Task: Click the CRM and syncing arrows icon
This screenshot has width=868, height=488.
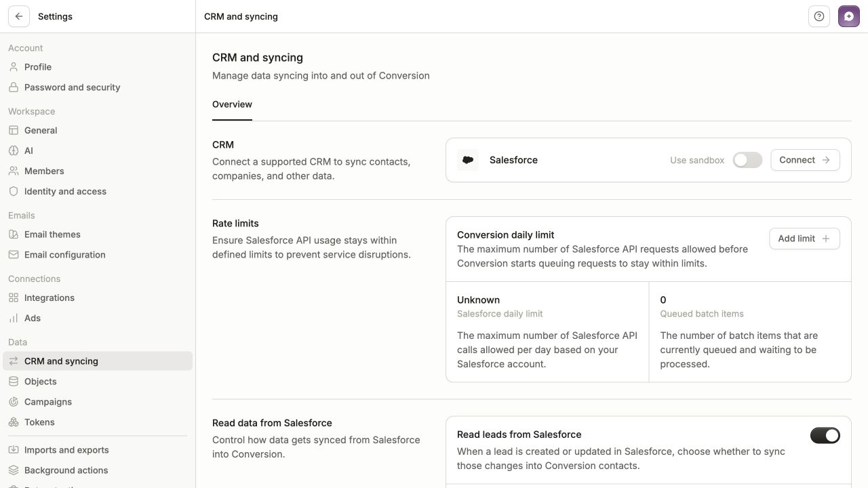Action: (14, 361)
